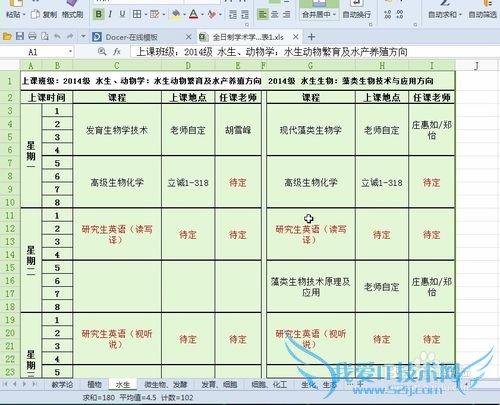Toggle Underline formatting
The image size is (500, 405).
pos(122,14)
